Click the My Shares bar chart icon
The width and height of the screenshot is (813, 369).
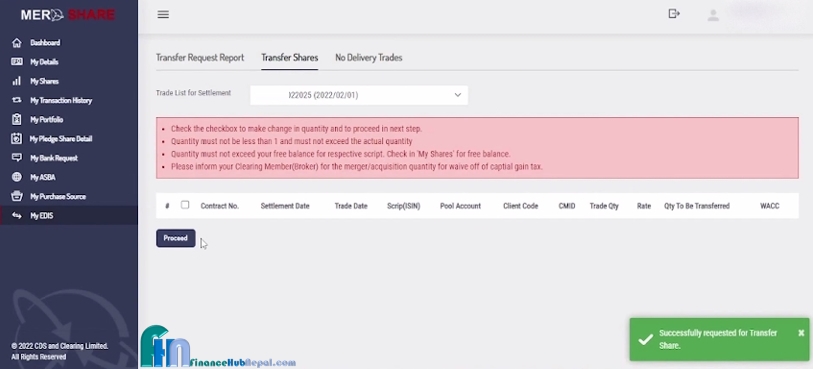click(17, 81)
